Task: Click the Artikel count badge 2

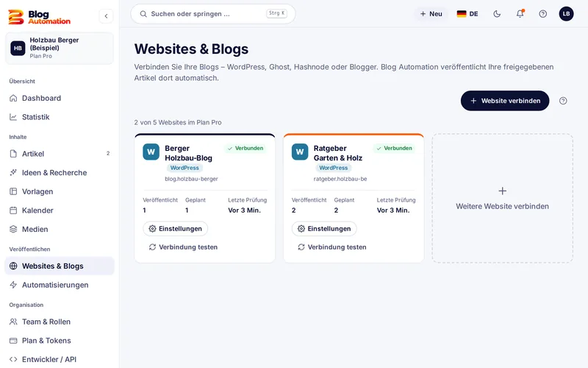Action: click(108, 153)
